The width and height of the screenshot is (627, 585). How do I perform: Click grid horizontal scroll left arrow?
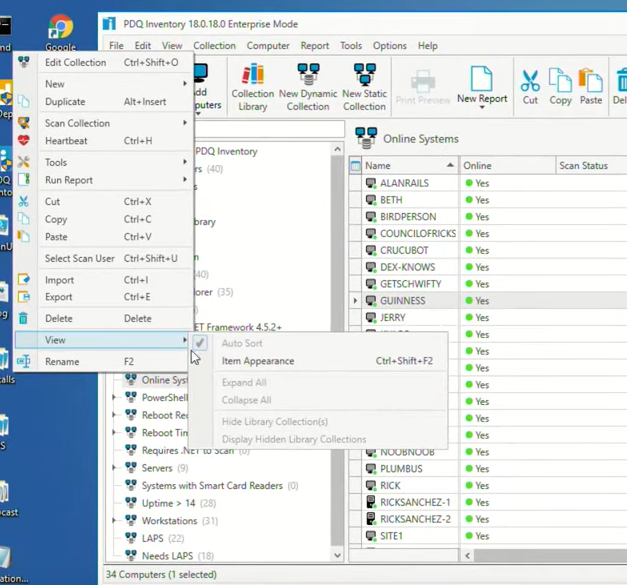[467, 555]
